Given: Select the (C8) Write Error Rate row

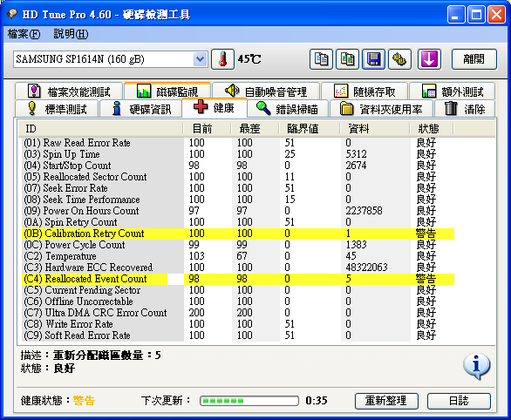Looking at the screenshot, I should click(238, 324).
